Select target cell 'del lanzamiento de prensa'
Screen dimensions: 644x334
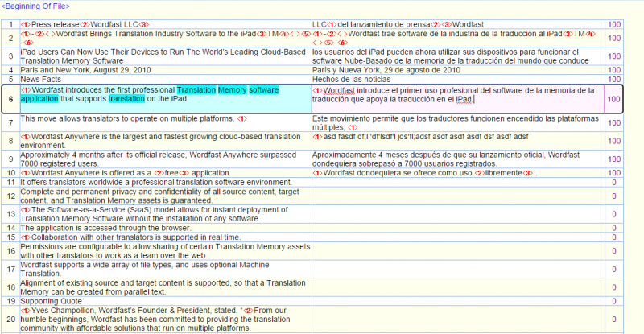(458, 24)
